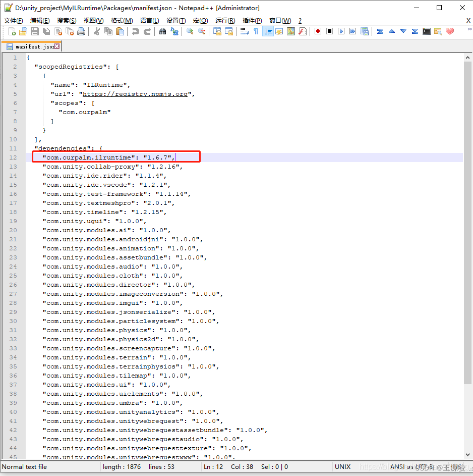
Task: Start macro recording with the red record icon
Action: click(317, 31)
